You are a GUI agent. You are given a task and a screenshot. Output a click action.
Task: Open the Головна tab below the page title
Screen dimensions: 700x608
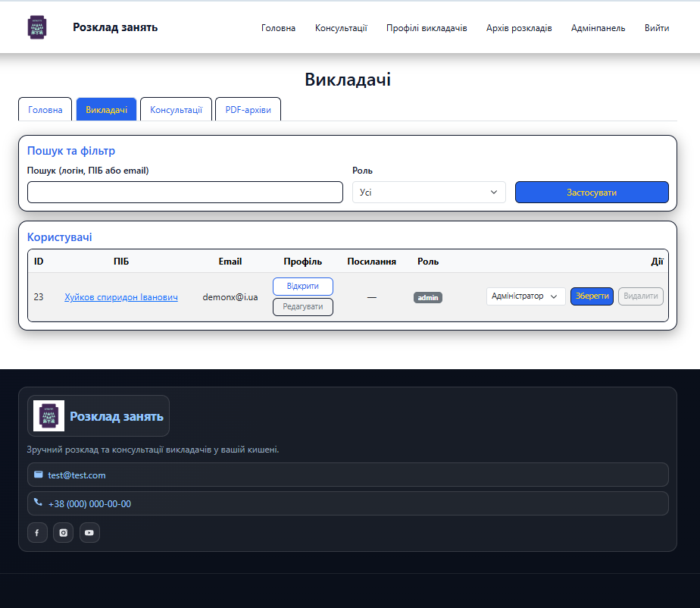point(45,110)
